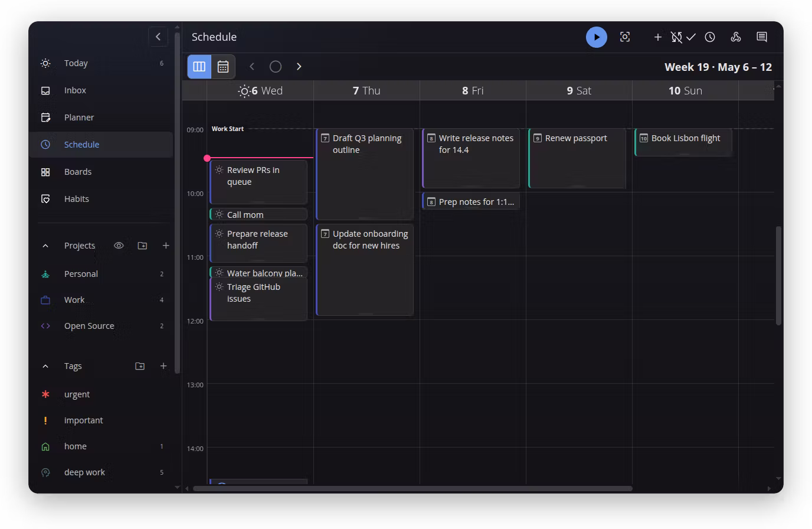Open the "Write release notes for 14.4" task
The height and width of the screenshot is (529, 812).
(471, 158)
